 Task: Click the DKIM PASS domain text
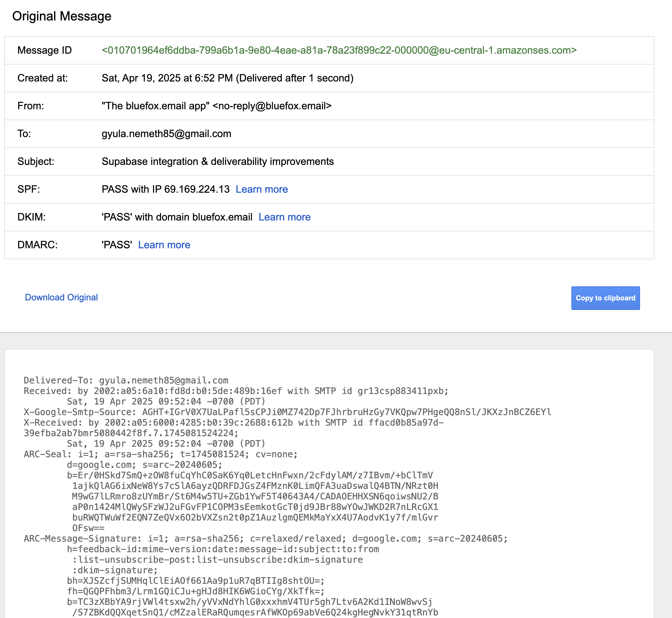coord(177,217)
